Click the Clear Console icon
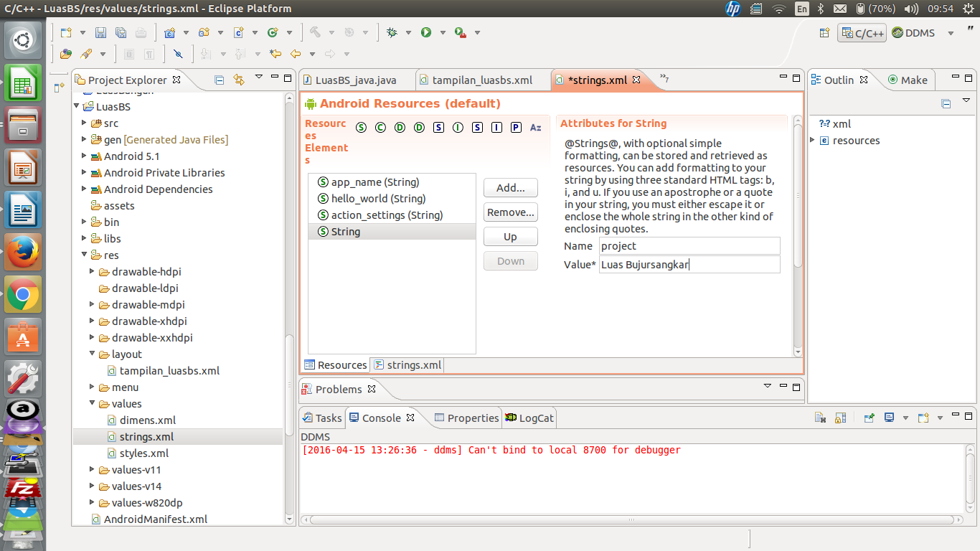 tap(820, 418)
